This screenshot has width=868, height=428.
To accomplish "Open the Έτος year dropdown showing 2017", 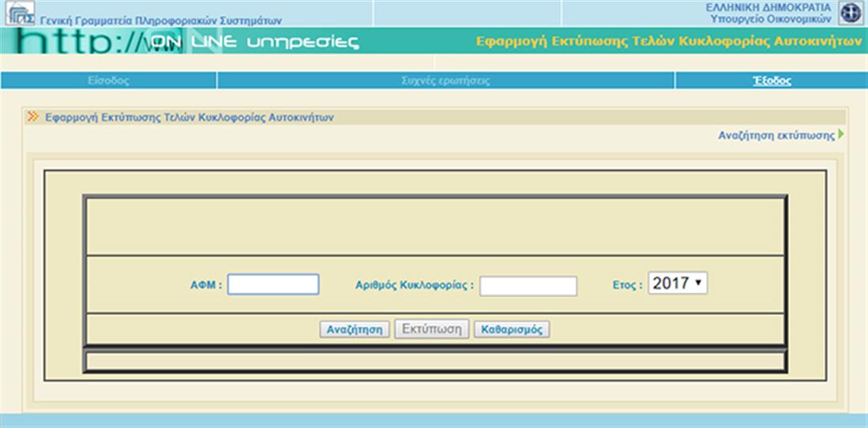I will [678, 283].
